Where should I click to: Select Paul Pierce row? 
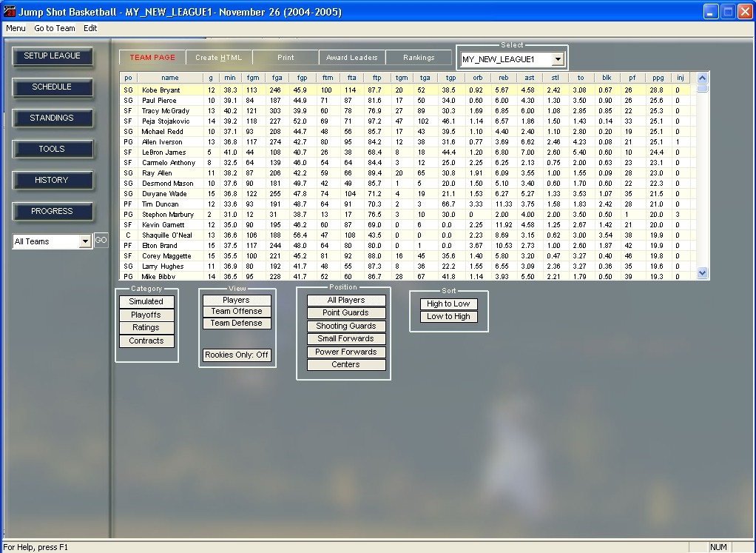click(408, 101)
